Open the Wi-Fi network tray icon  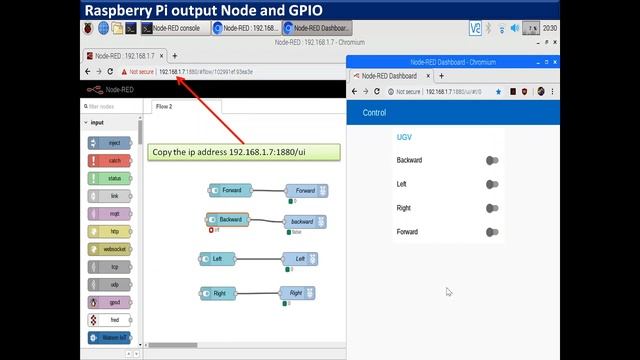(x=502, y=29)
